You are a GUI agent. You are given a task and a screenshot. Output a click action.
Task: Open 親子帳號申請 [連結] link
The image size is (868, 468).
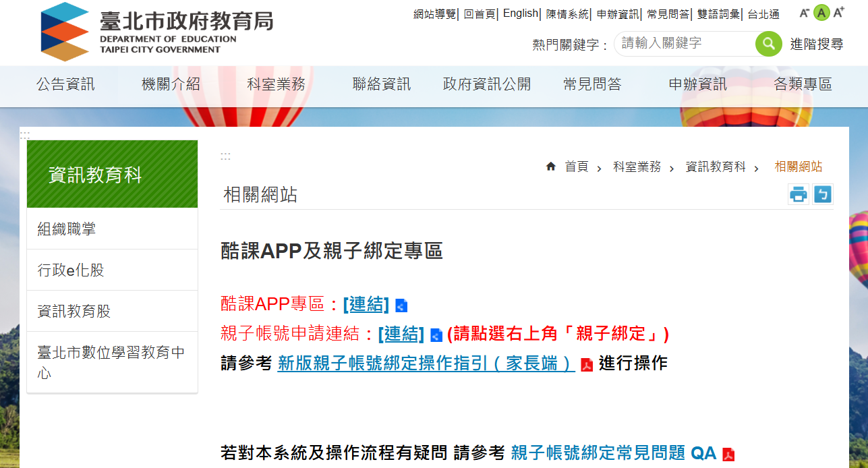[401, 334]
